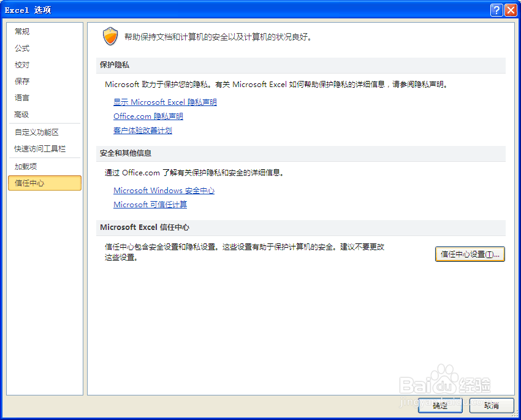The width and height of the screenshot is (521, 420).
Task: Click the help question mark icon
Action: pos(496,10)
